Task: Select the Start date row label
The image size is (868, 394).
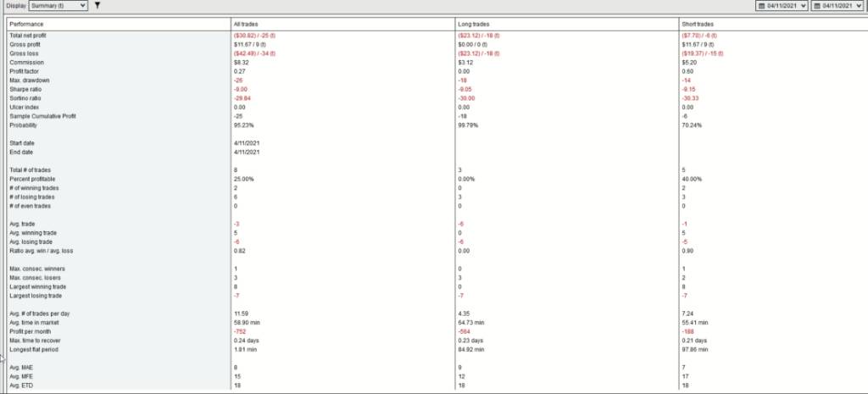Action: [x=22, y=142]
